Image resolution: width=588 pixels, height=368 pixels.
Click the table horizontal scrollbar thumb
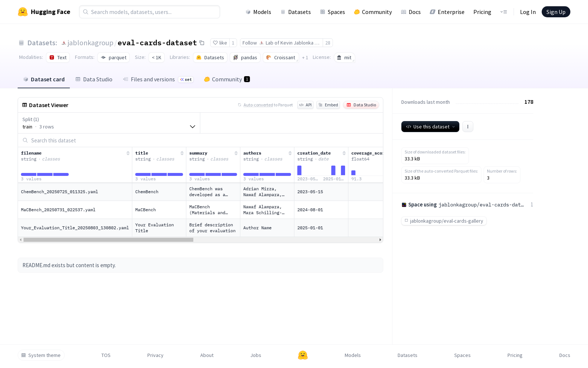point(108,240)
